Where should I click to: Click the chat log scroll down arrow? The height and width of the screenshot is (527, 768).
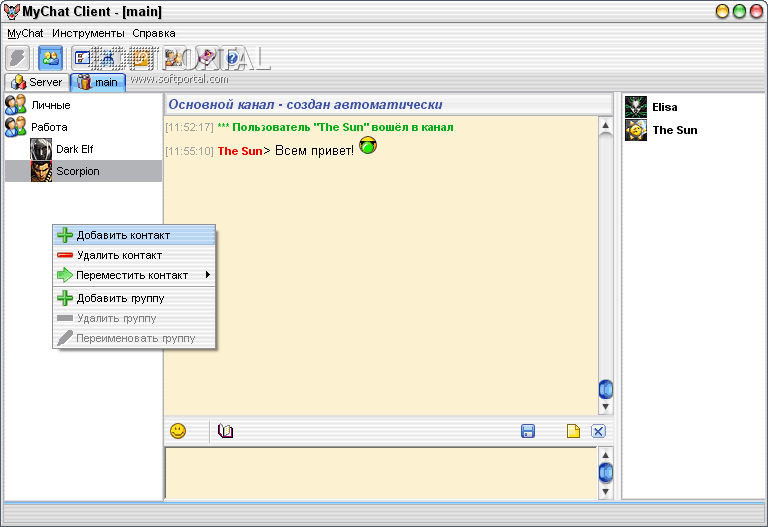pos(605,407)
